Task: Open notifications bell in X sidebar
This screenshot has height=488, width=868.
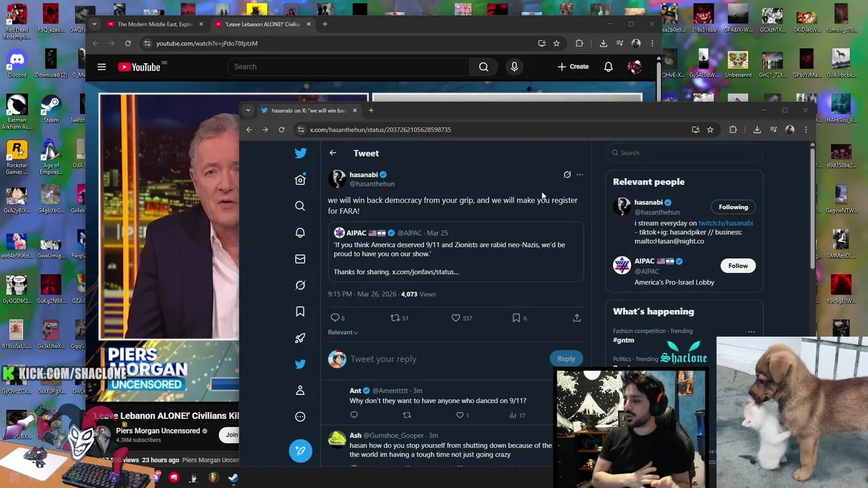Action: pos(300,232)
